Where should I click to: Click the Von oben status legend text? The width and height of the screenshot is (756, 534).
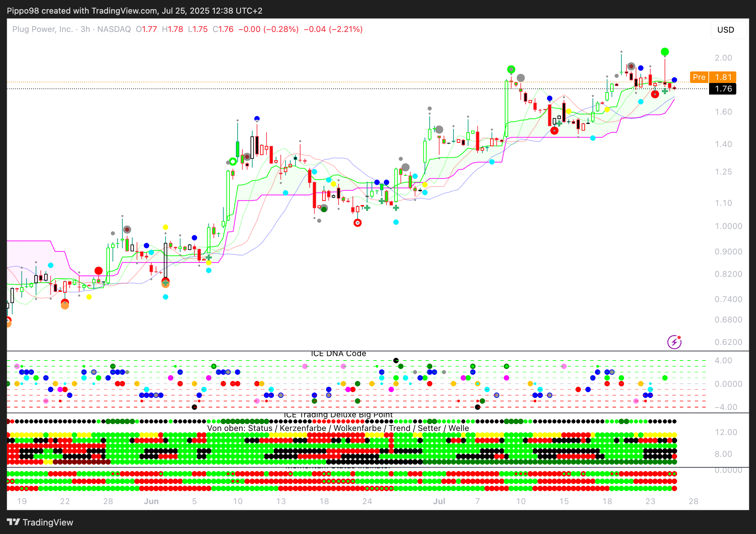pyautogui.click(x=338, y=428)
